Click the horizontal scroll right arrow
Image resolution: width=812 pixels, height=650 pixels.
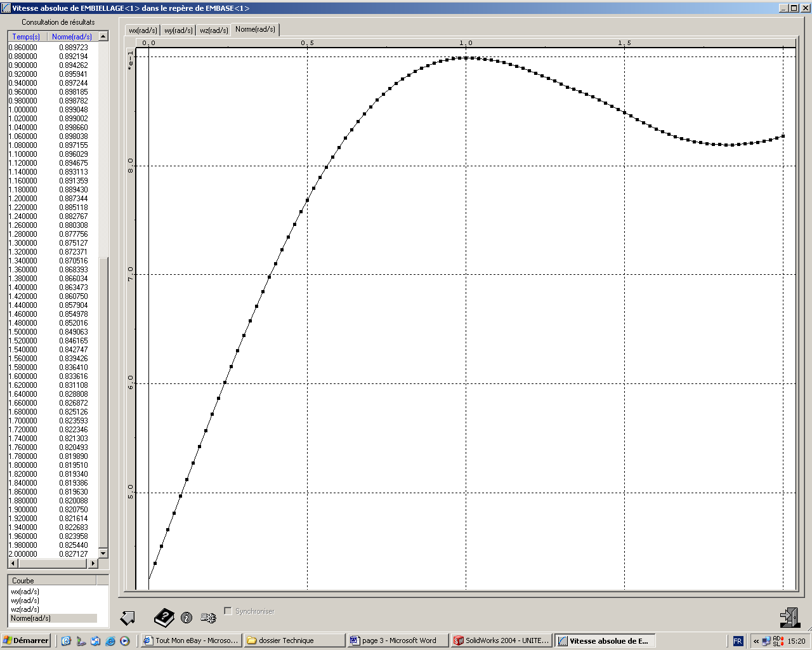93,563
